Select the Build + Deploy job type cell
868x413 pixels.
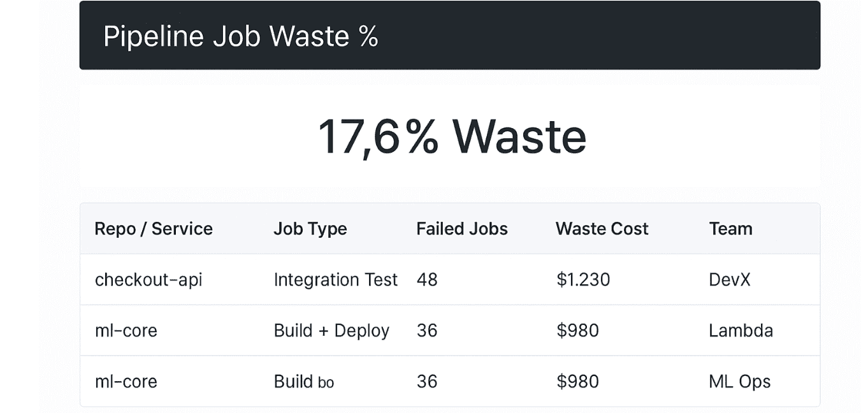(331, 331)
